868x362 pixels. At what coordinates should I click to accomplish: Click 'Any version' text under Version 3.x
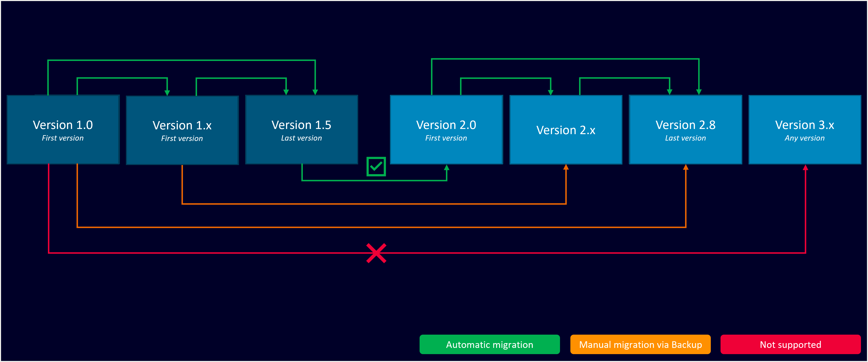[x=805, y=138]
